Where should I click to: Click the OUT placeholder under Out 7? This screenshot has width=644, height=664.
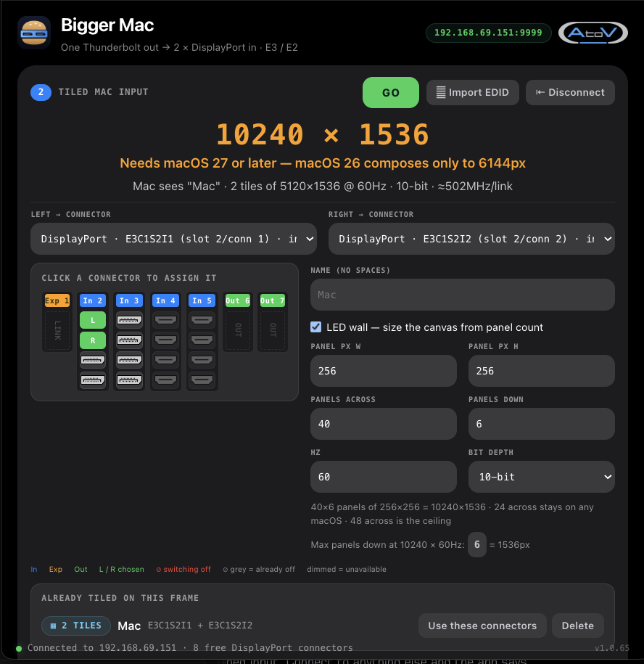tap(273, 330)
